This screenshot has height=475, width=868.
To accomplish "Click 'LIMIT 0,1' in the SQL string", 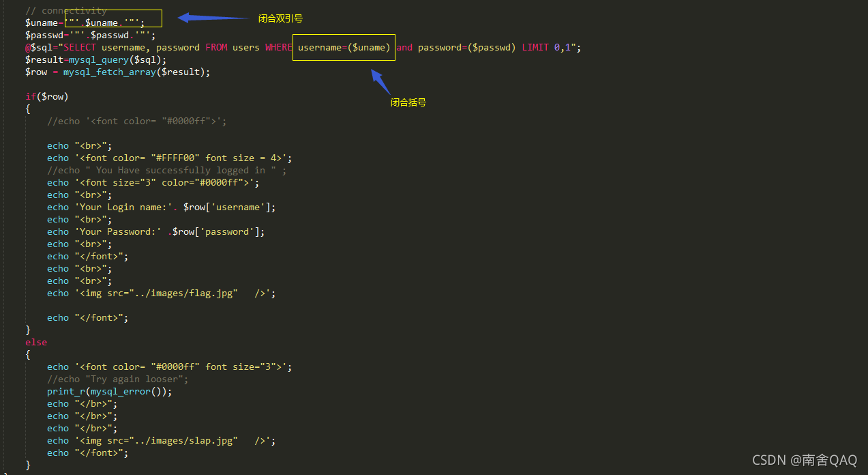I will click(546, 47).
